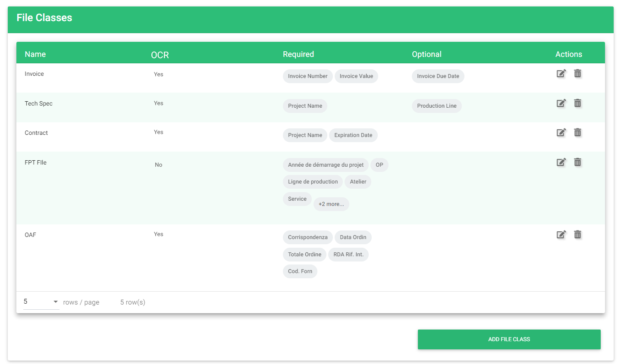The image size is (624, 364).
Task: Delete the Invoice file class
Action: point(577,74)
